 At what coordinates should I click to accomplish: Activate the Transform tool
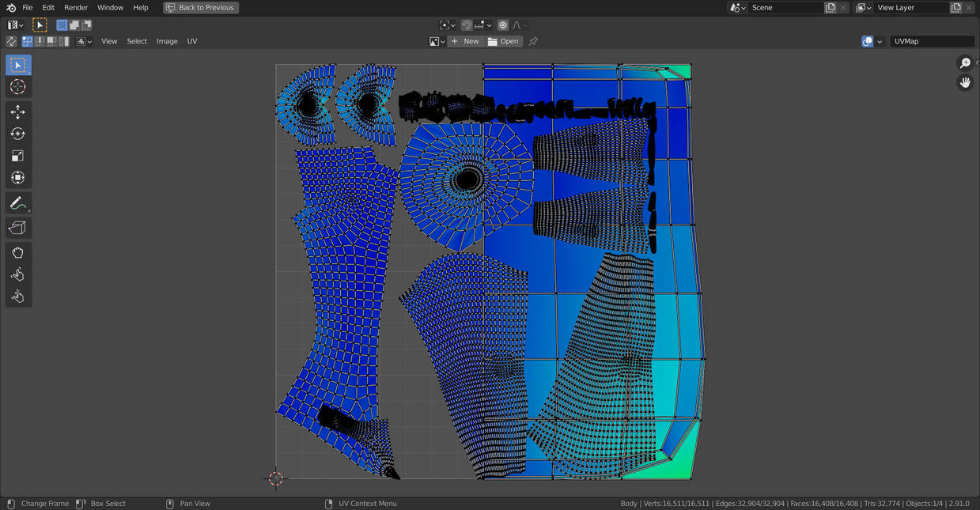[x=18, y=177]
